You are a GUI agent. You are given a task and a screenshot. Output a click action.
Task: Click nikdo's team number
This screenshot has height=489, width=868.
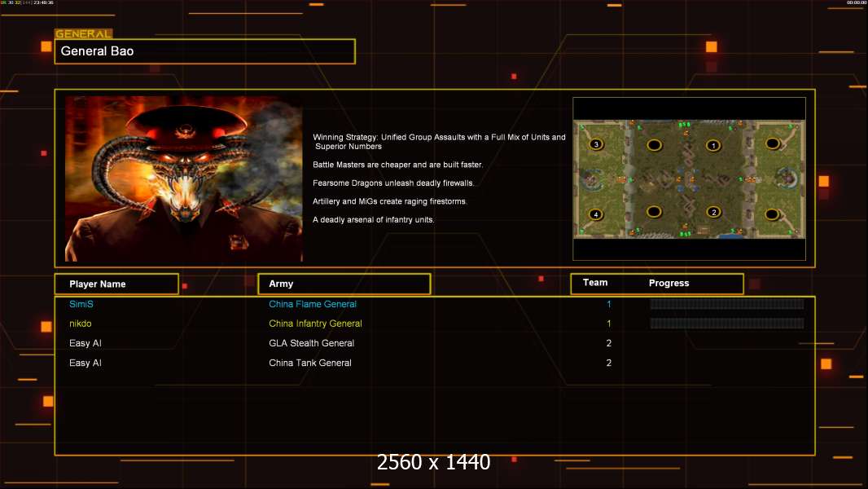(x=609, y=324)
